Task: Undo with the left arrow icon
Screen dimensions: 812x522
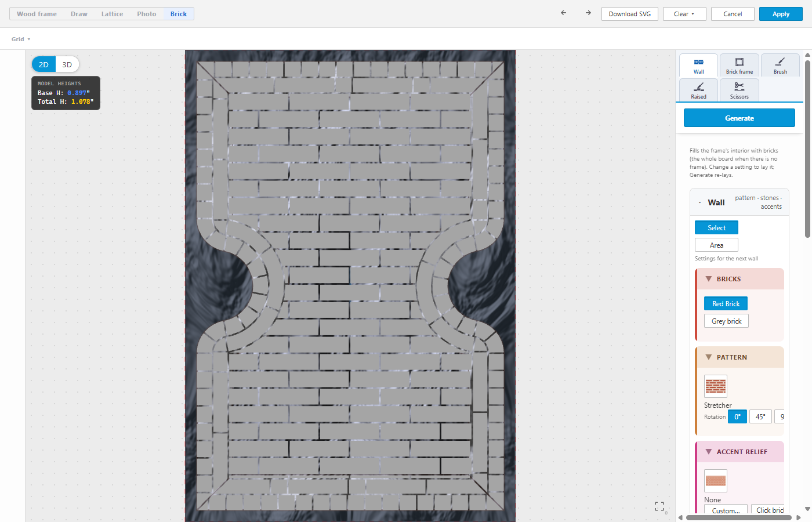Action: 563,13
